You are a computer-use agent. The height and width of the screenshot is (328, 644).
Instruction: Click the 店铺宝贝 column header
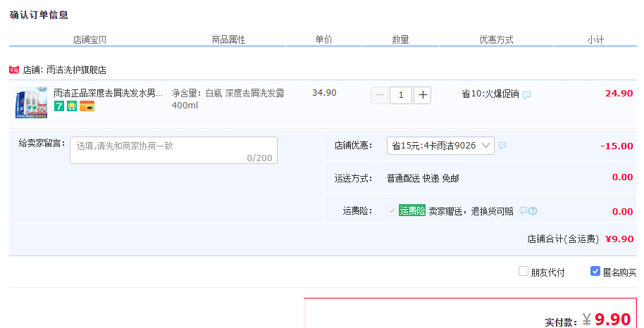click(89, 40)
